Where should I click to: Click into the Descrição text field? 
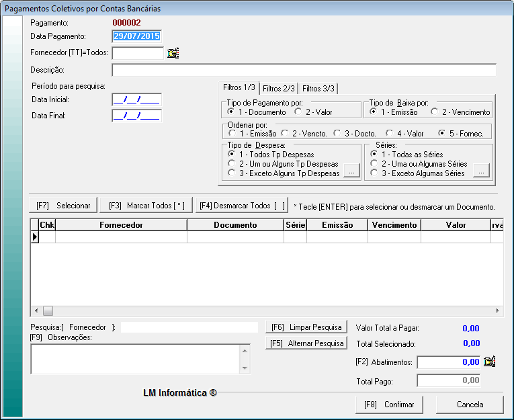(304, 71)
